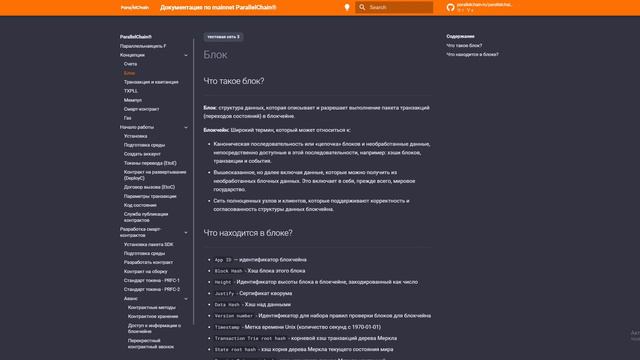640x360 pixels.
Task: Toggle the light/dark theme bulb icon
Action: pos(347,7)
